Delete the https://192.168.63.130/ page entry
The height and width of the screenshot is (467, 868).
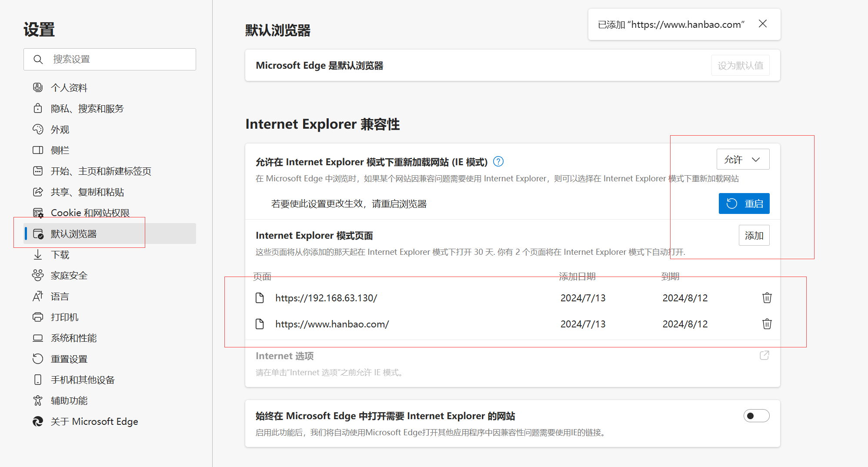click(767, 298)
